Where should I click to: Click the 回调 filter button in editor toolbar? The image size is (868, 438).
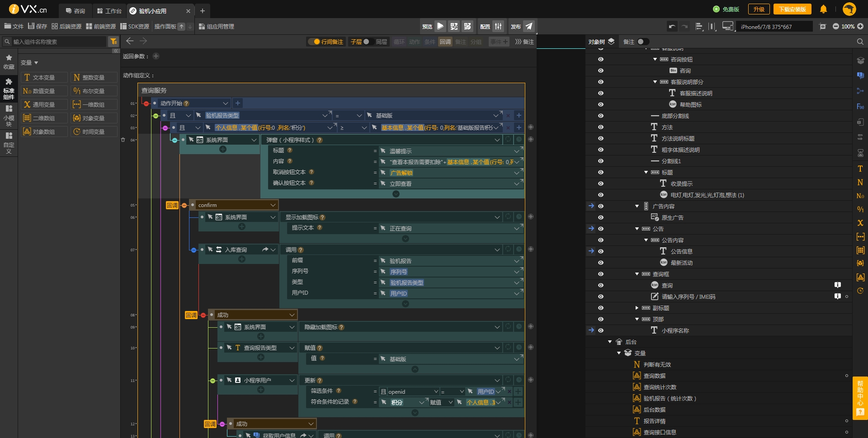click(x=445, y=42)
